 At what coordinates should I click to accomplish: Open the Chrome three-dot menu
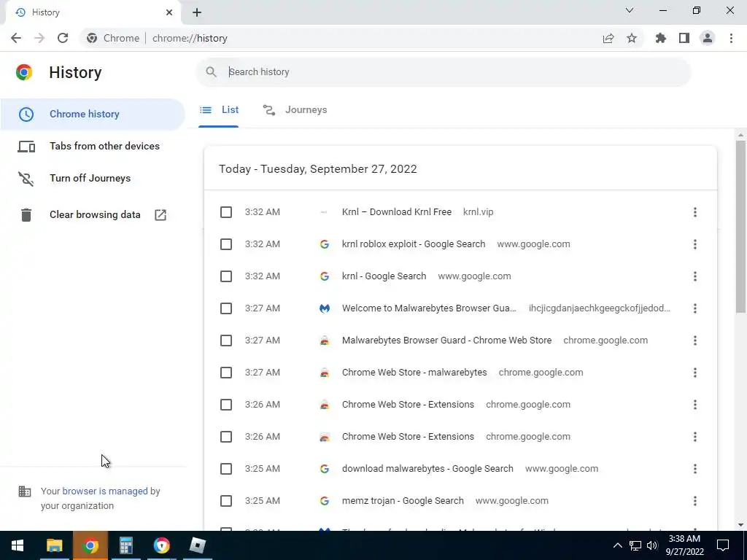731,38
